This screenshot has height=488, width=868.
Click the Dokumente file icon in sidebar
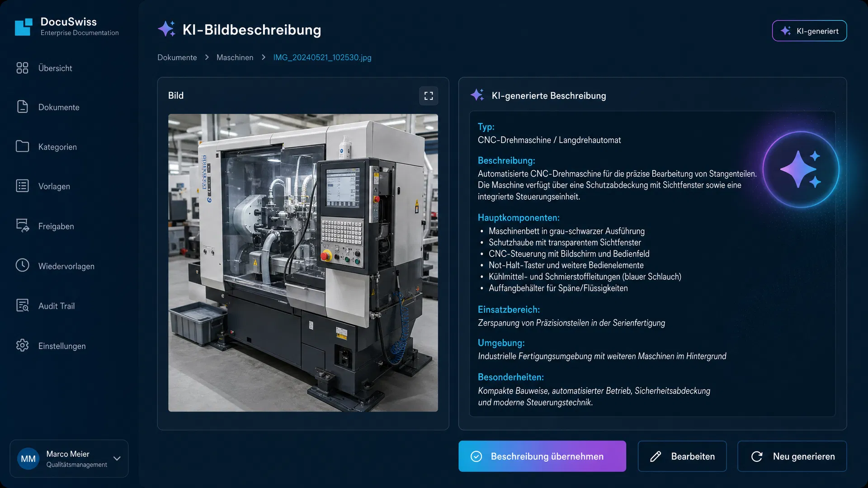pos(22,107)
